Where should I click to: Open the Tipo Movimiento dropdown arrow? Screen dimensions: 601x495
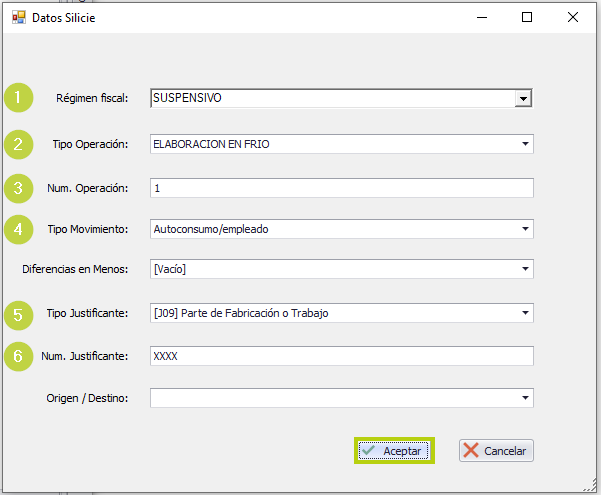[525, 229]
